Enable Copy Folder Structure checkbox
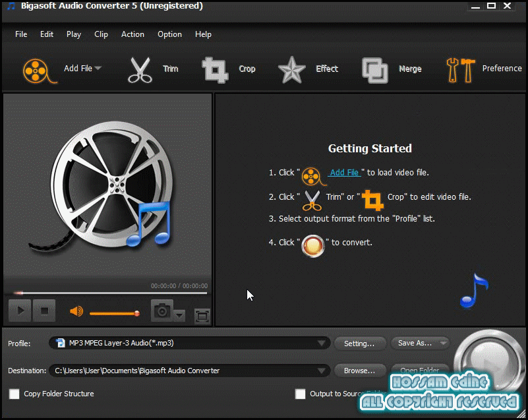This screenshot has width=528, height=420. click(14, 394)
